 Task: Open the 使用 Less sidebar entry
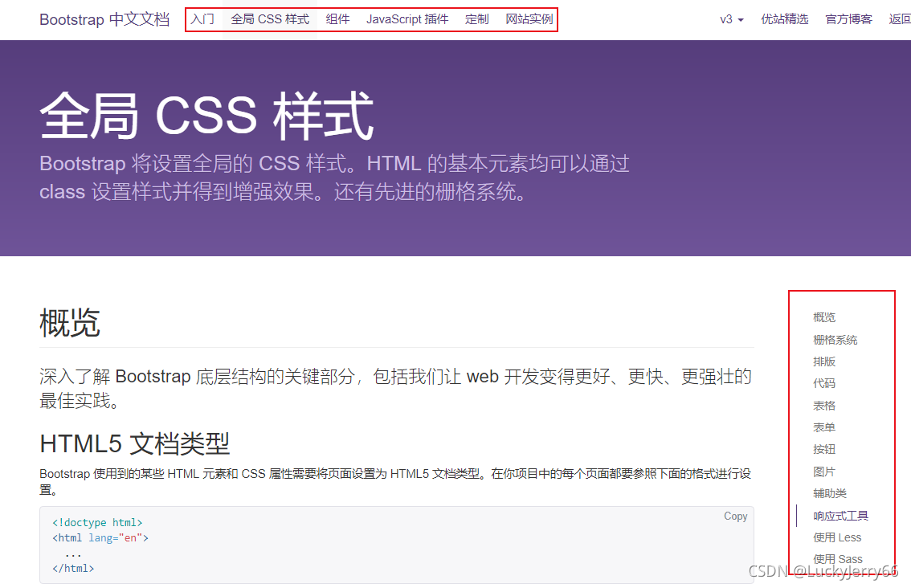click(x=837, y=537)
